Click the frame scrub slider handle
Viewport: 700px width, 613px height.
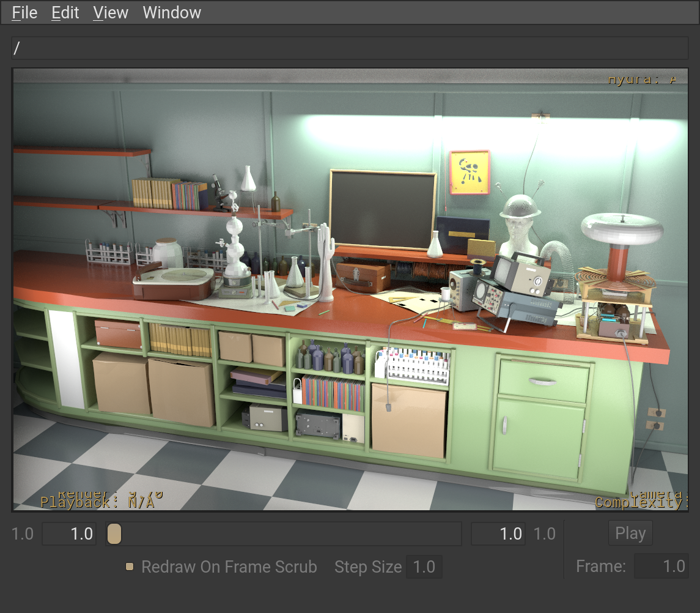[114, 533]
